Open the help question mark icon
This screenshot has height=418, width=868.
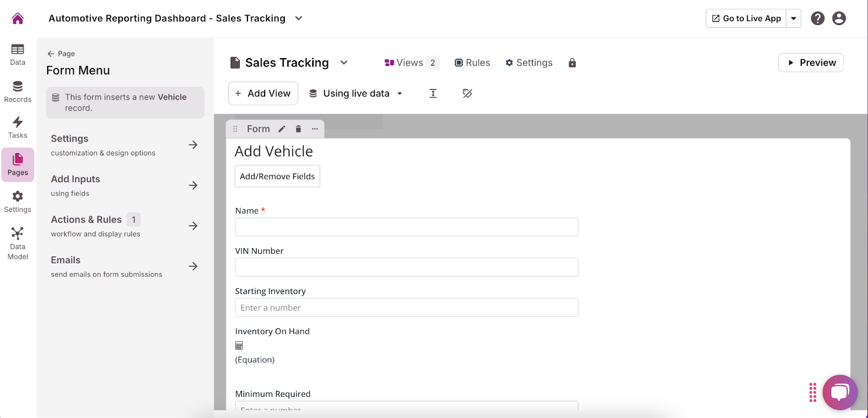[817, 18]
